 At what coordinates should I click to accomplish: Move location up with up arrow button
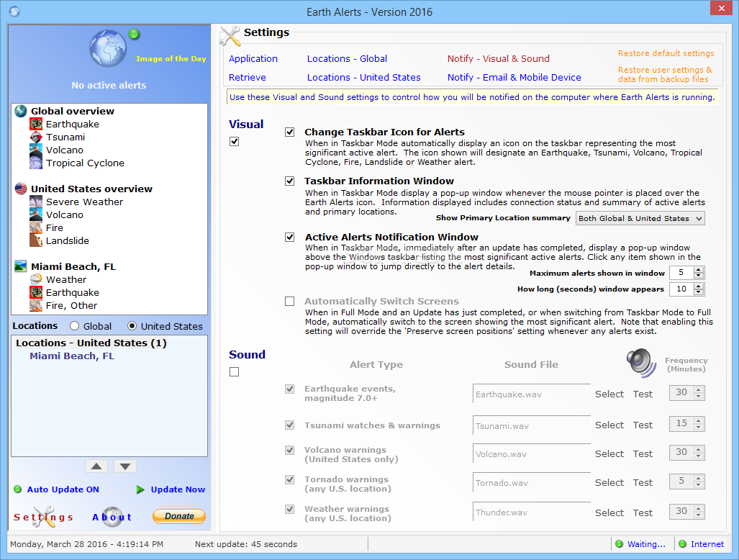[x=96, y=466]
